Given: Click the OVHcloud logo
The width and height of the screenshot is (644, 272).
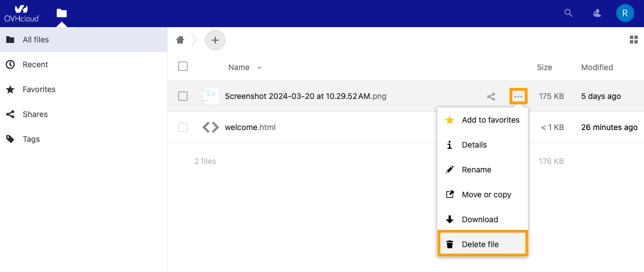Looking at the screenshot, I should pyautogui.click(x=22, y=13).
